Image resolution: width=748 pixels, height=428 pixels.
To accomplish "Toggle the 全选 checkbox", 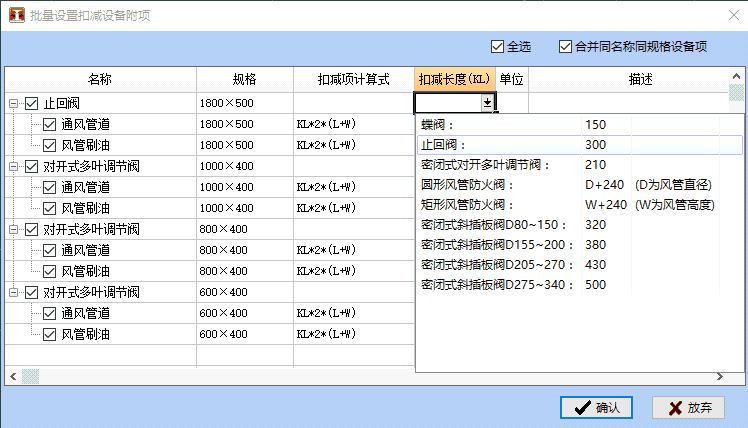I will pyautogui.click(x=497, y=47).
